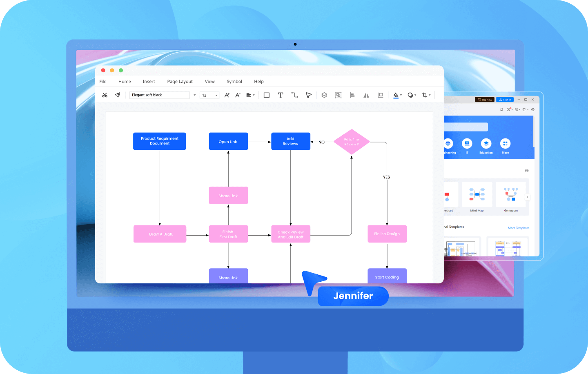Increase font size with the A+ icon

(227, 95)
